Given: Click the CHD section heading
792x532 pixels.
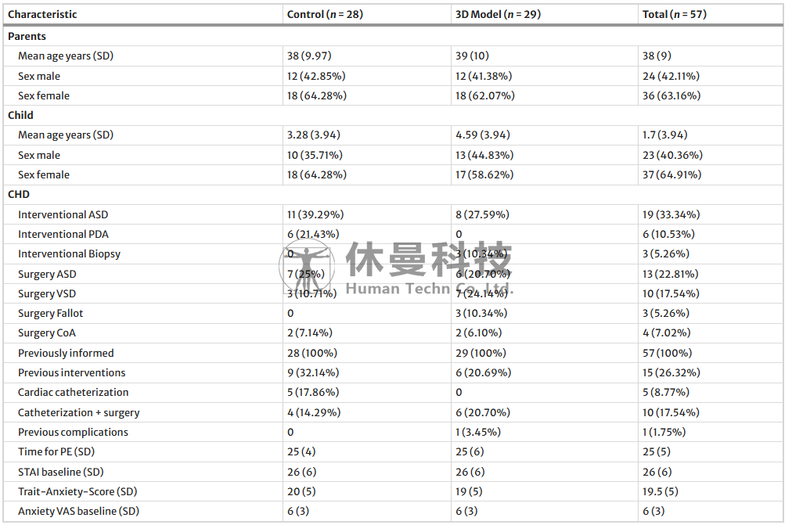Looking at the screenshot, I should [19, 194].
